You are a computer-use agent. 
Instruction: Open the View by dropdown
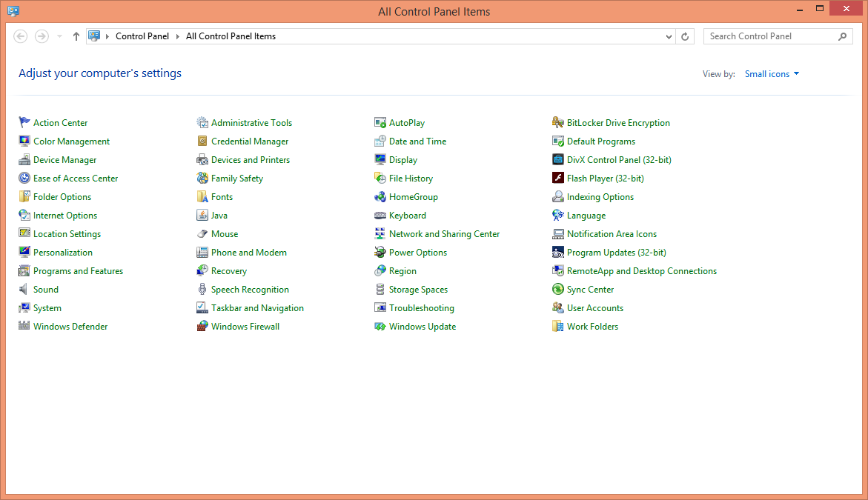[772, 73]
